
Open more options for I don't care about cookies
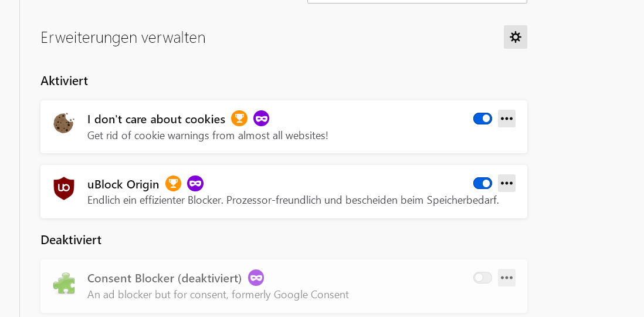tap(507, 119)
